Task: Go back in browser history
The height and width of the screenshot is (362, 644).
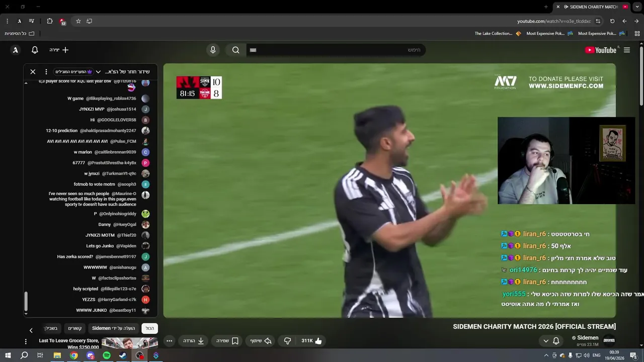Action: [x=624, y=21]
